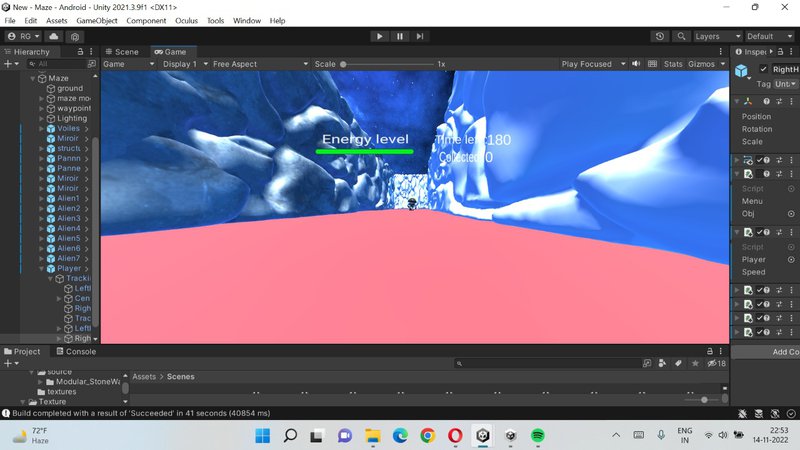Open Undo History icon
The width and height of the screenshot is (800, 450).
(x=660, y=36)
